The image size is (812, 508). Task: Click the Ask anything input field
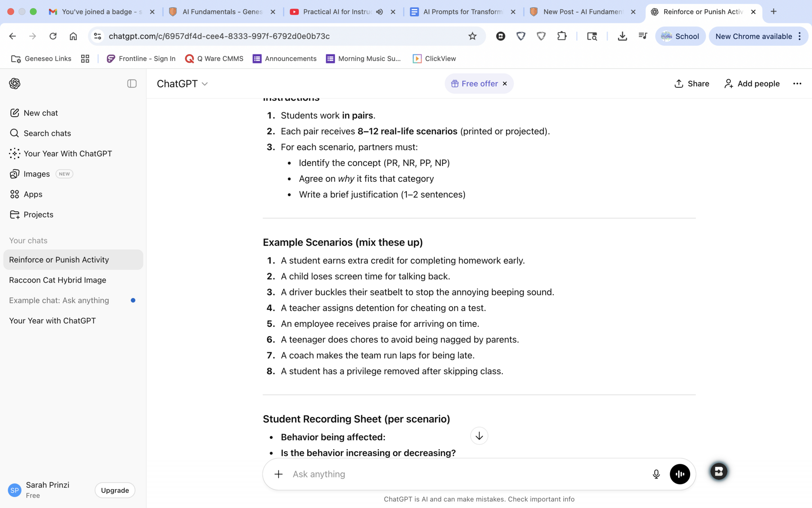click(x=468, y=474)
